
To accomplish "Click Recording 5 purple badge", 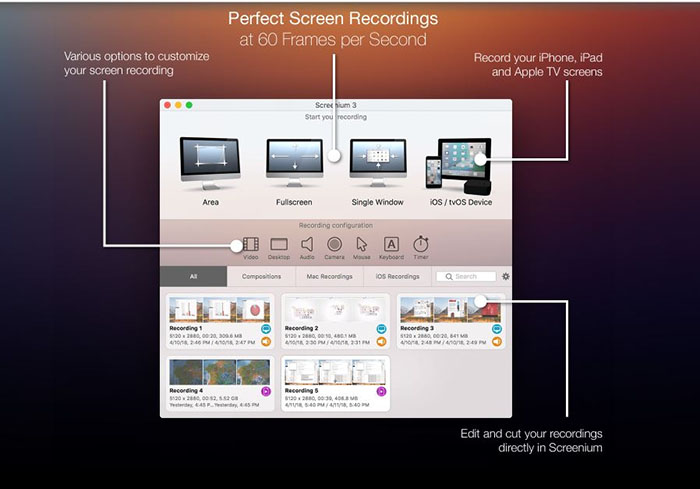I will point(381,392).
